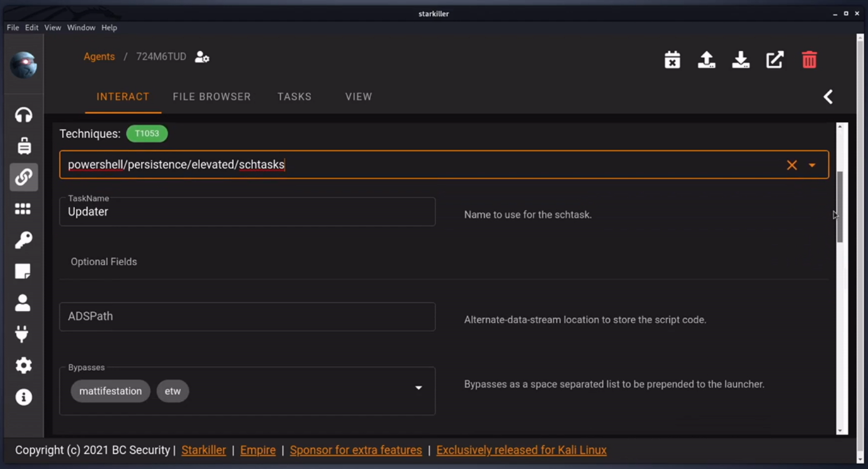Expand the Bypasses dropdown arrow
Viewport: 868px width, 469px height.
tap(418, 388)
